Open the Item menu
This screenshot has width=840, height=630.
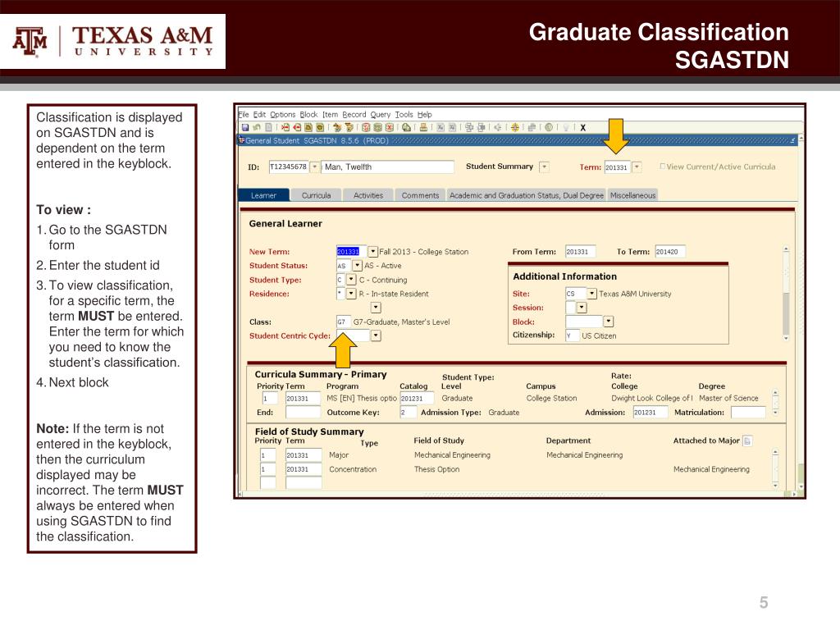tap(330, 115)
